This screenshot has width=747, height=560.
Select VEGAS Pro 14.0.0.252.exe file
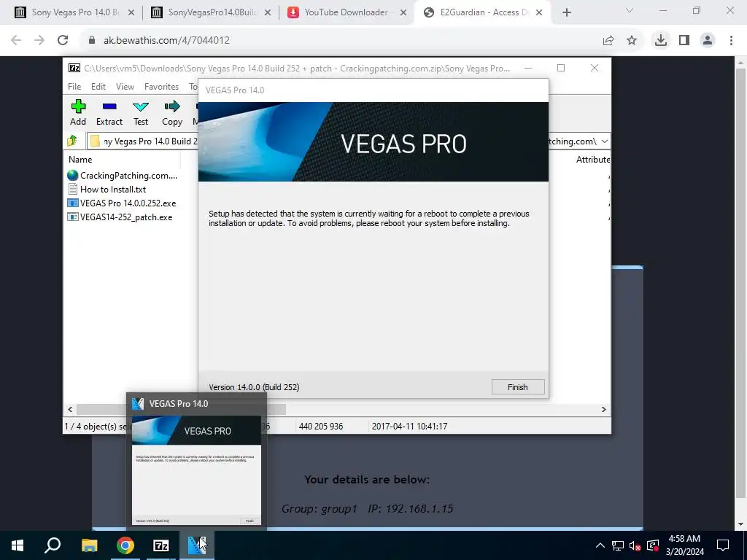point(122,203)
